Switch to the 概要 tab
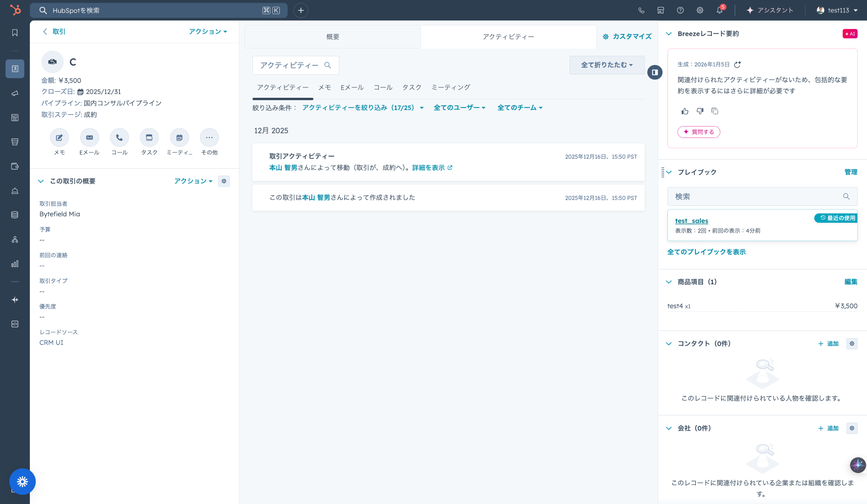867x504 pixels. (x=333, y=37)
